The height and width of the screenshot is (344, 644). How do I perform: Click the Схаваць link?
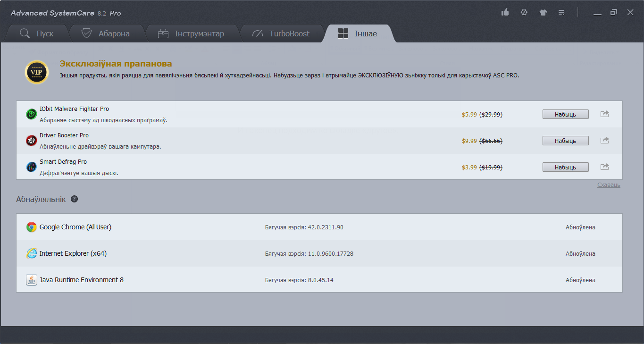pyautogui.click(x=609, y=185)
